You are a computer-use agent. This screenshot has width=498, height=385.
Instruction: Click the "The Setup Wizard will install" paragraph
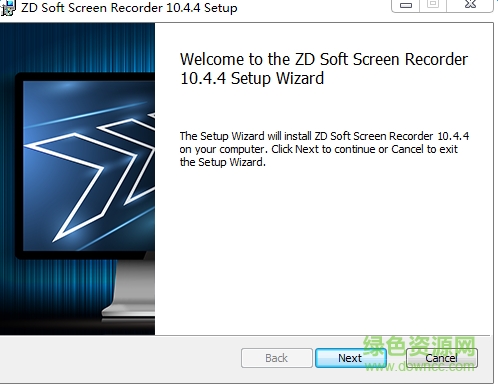[324, 149]
